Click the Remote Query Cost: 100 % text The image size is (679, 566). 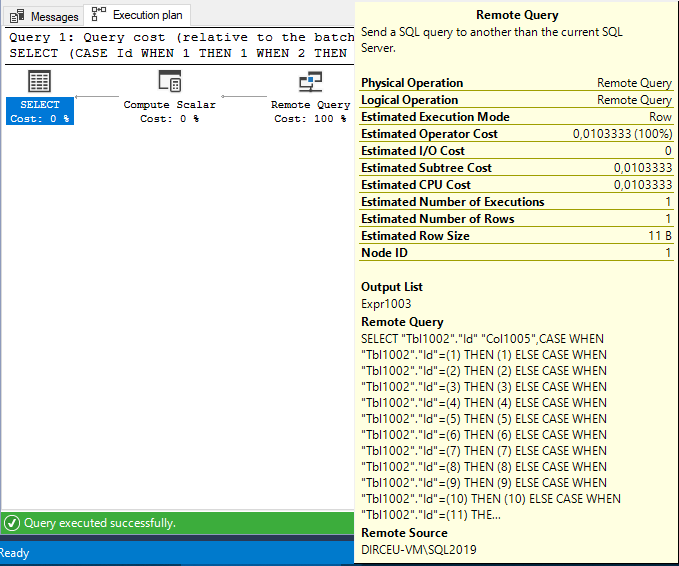click(310, 119)
